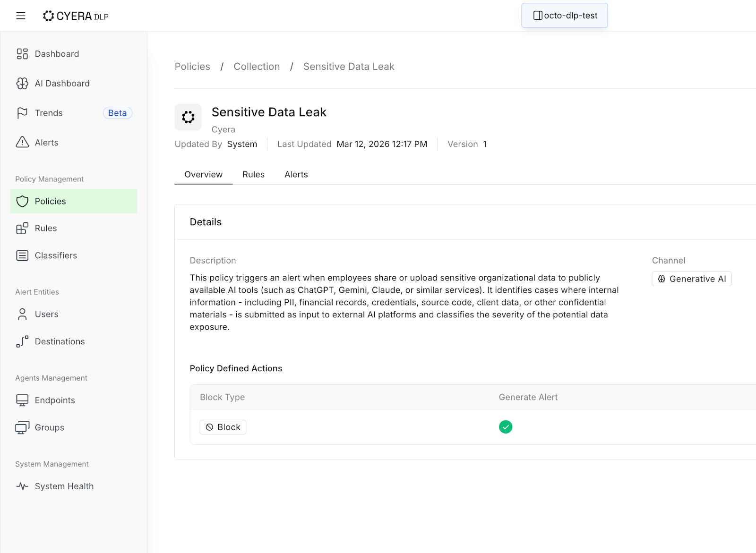This screenshot has width=756, height=553.
Task: Select Trends in the sidebar
Action: 48,112
